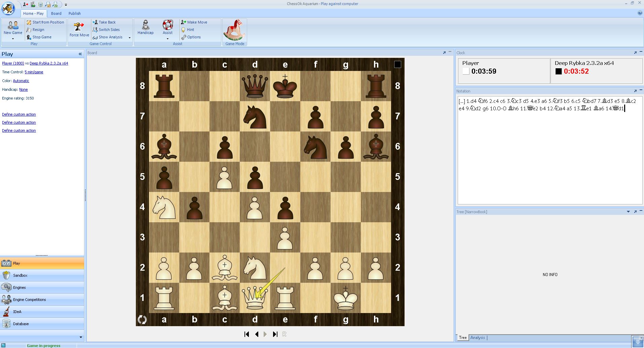Click the Deep Rybka 2.3.2a x64 link
Image resolution: width=644 pixels, height=348 pixels.
(x=49, y=63)
